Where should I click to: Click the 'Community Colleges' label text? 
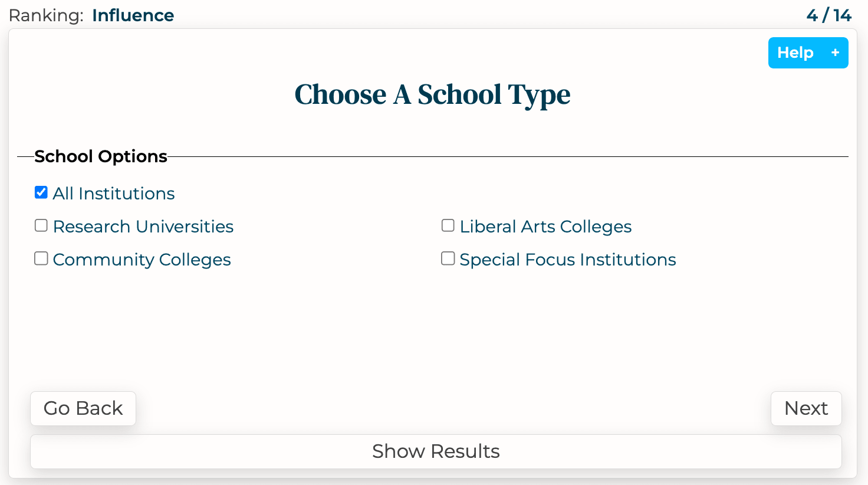tap(142, 259)
